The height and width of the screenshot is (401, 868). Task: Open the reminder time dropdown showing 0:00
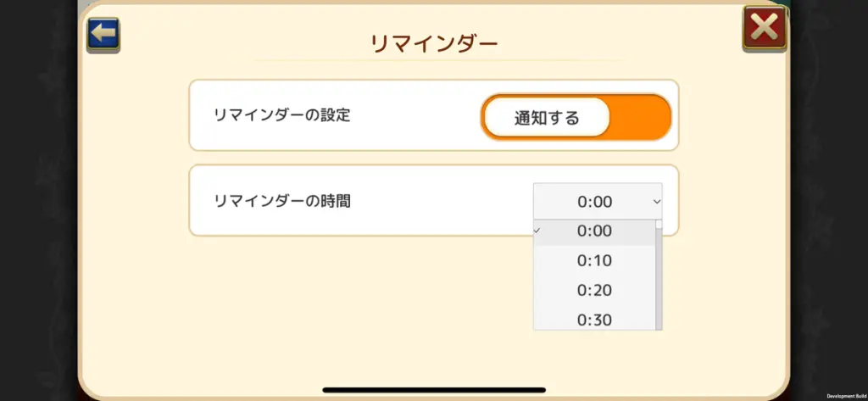coord(598,202)
